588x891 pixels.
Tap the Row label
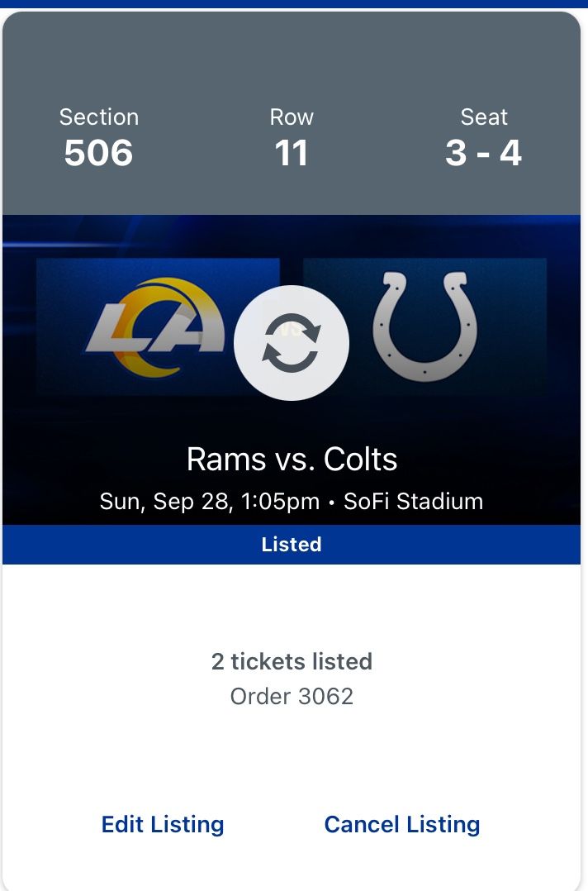tap(292, 117)
